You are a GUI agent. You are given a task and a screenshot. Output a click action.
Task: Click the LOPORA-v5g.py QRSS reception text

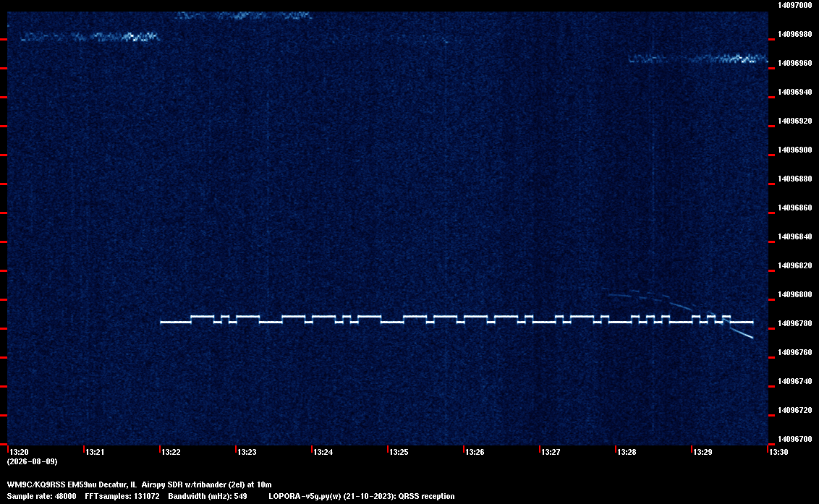click(362, 496)
